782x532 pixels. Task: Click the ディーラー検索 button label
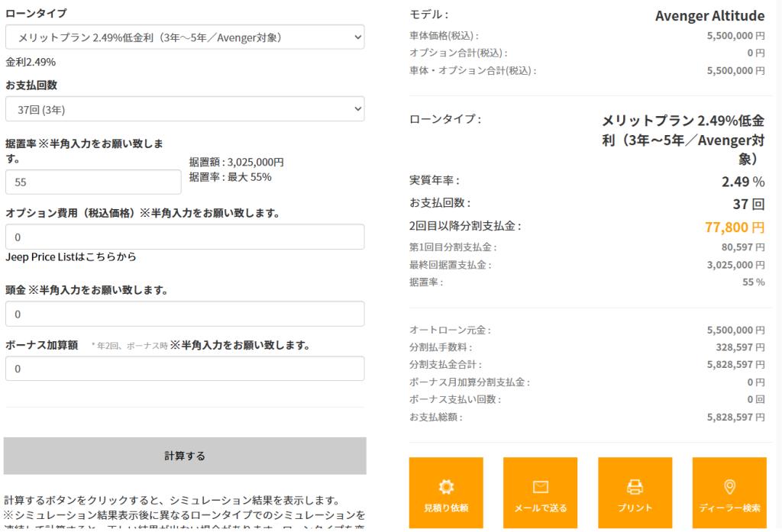pyautogui.click(x=729, y=508)
